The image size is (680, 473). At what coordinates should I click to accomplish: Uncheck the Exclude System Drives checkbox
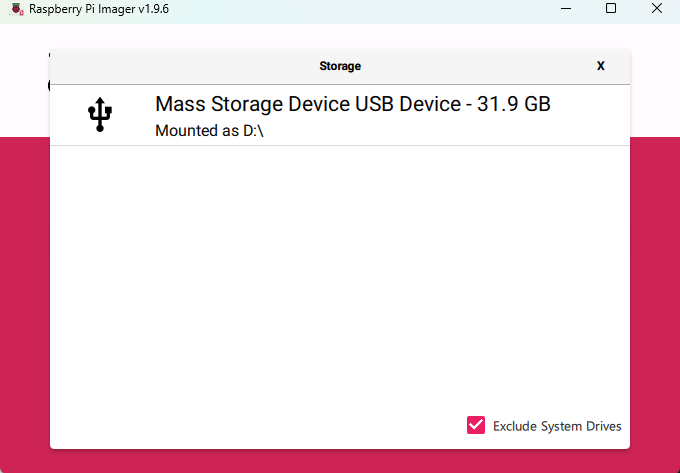click(x=476, y=425)
